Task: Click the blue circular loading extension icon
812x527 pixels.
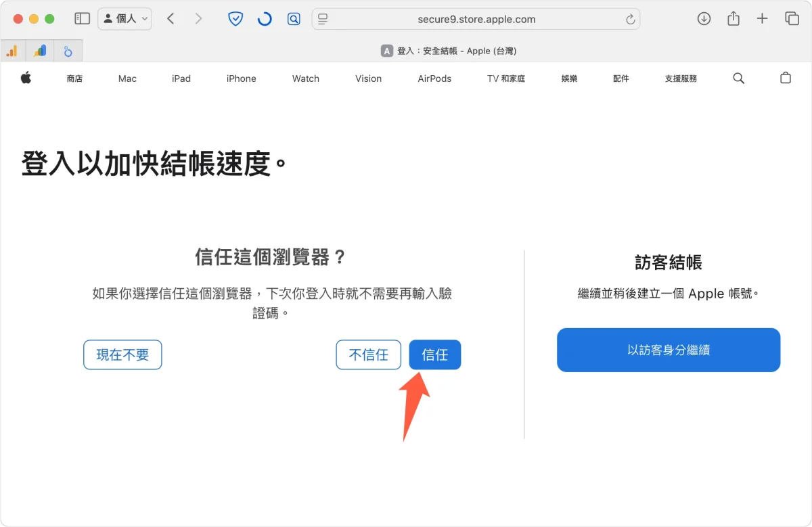Action: click(265, 19)
